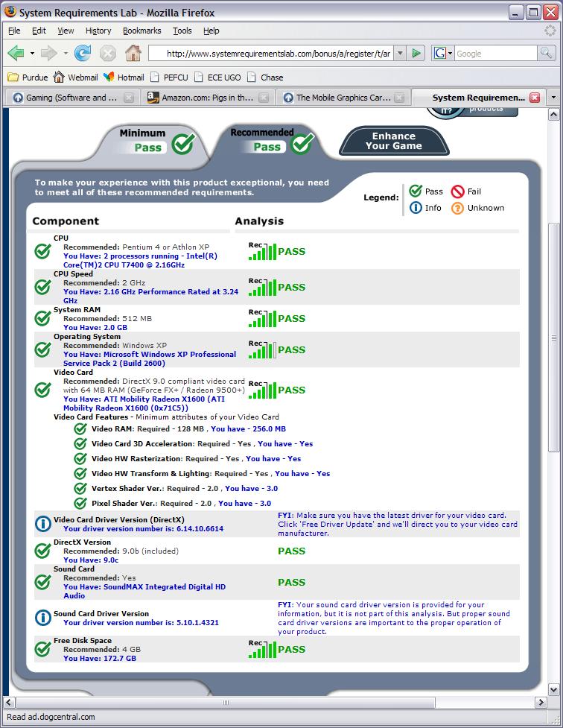Screen dimensions: 563x728
Task: Open the View menu
Action: pos(66,31)
